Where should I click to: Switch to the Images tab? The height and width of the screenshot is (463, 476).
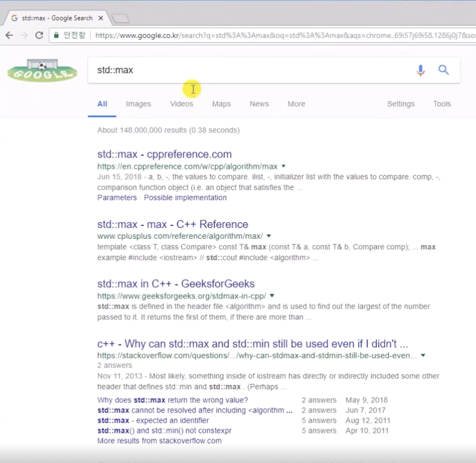click(138, 104)
